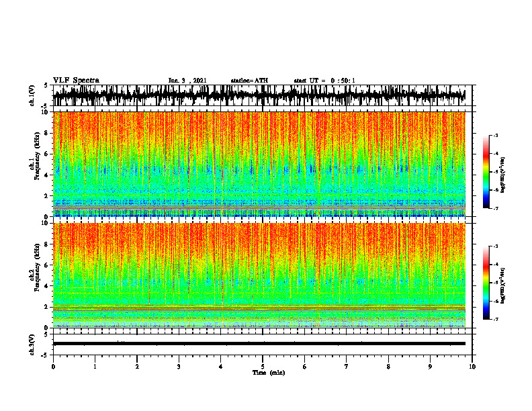Click time-axis tick label "4"
The width and height of the screenshot is (532, 411).
coord(221,367)
